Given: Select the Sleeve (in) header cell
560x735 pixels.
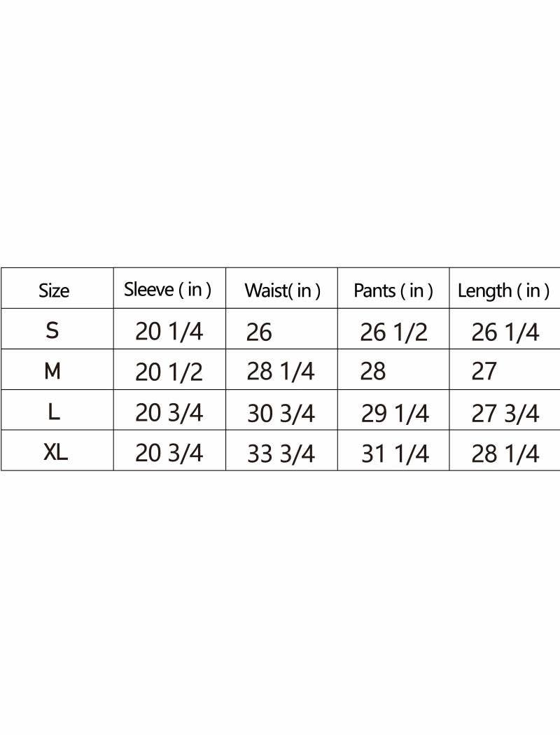Looking at the screenshot, I should (x=167, y=289).
